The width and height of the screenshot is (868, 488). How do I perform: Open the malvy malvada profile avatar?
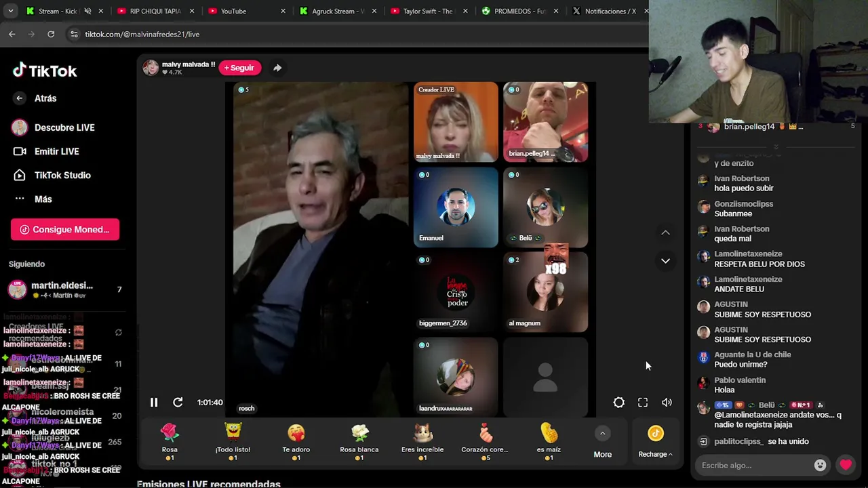pos(151,67)
